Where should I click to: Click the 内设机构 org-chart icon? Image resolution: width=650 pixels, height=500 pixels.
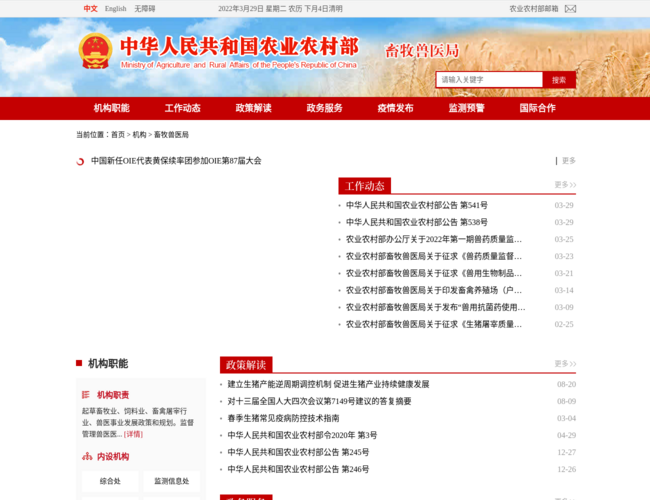point(87,456)
